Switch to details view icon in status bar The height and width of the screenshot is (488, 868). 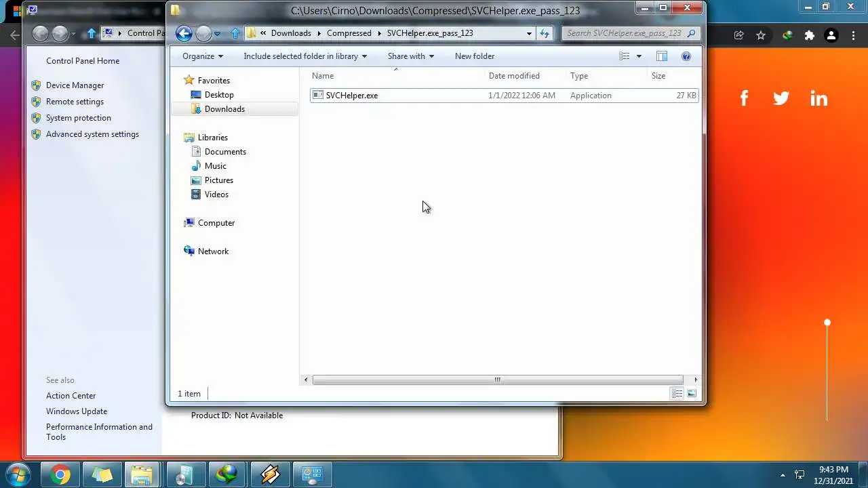tap(677, 394)
